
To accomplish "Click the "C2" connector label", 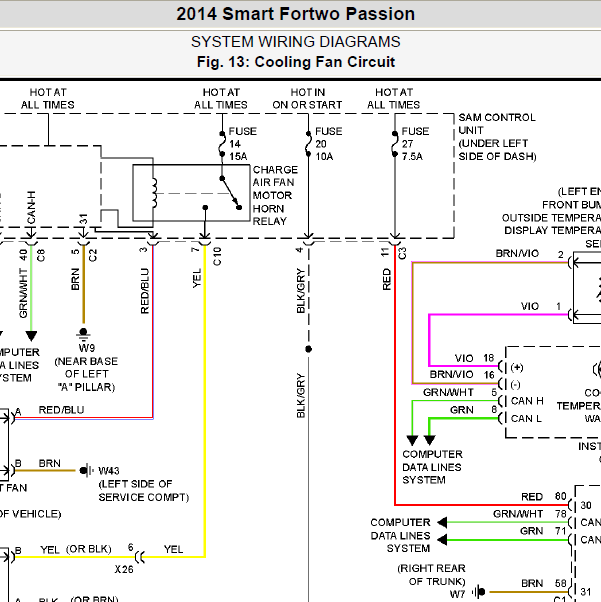I will point(93,255).
